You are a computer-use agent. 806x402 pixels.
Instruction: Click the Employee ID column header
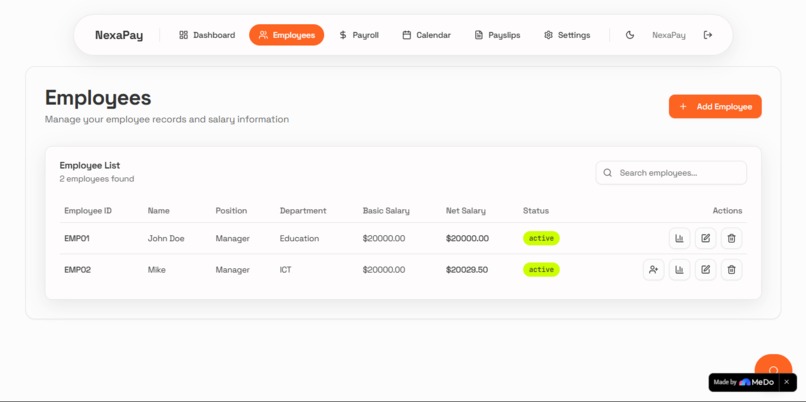coord(88,211)
